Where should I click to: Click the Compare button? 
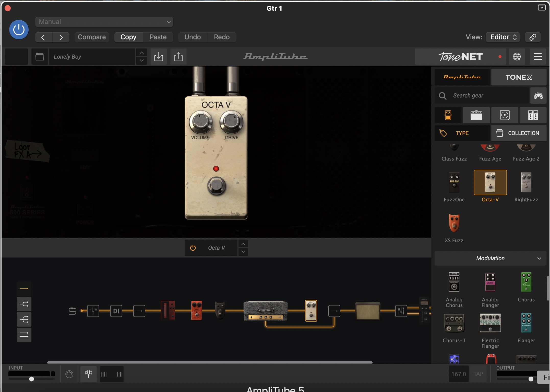[92, 37]
